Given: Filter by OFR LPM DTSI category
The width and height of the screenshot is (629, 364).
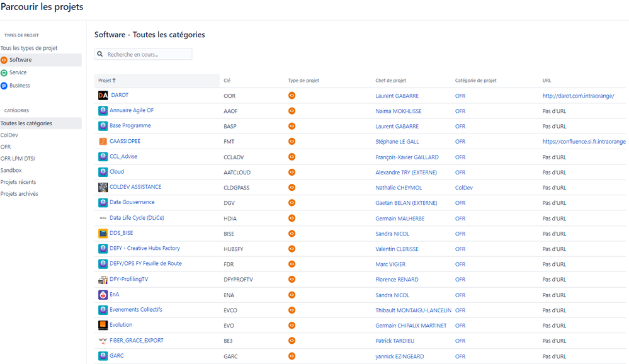Looking at the screenshot, I should [x=18, y=159].
